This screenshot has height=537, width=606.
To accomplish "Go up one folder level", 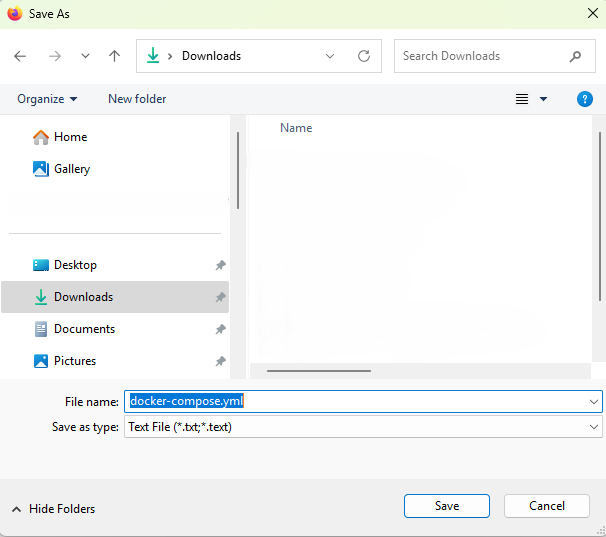I will tap(114, 56).
